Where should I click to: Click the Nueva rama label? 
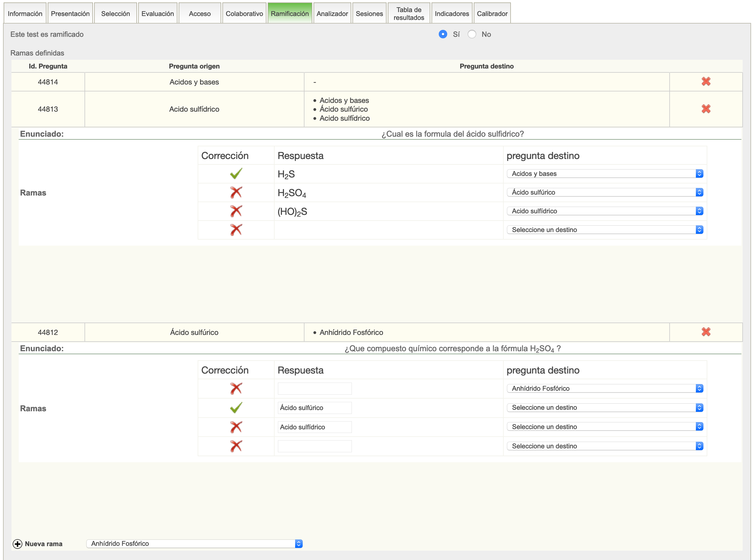coord(43,544)
